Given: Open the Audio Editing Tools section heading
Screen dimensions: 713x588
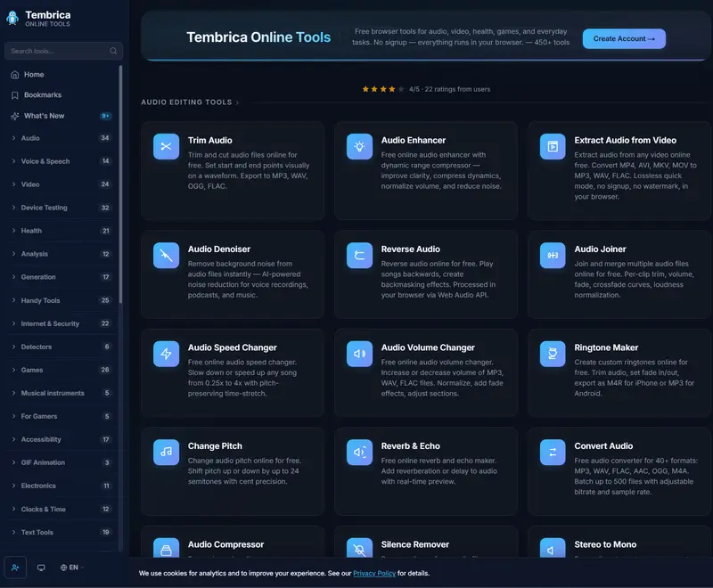Looking at the screenshot, I should pos(190,102).
